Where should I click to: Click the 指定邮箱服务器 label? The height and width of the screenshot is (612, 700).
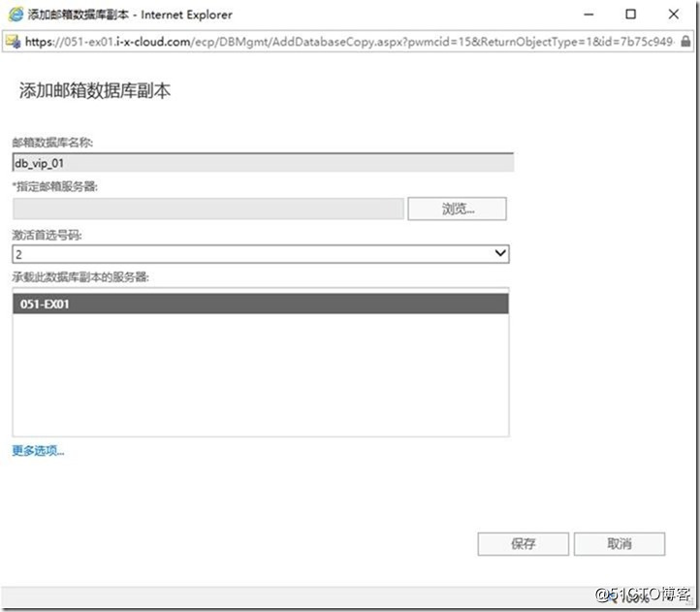click(55, 186)
